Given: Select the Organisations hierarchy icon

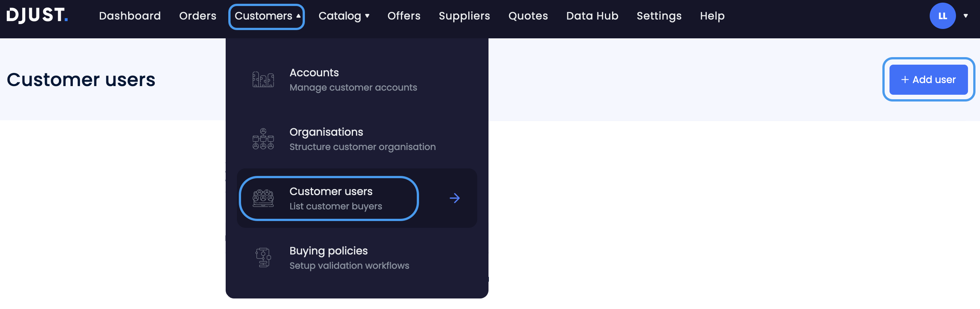Looking at the screenshot, I should pyautogui.click(x=262, y=139).
